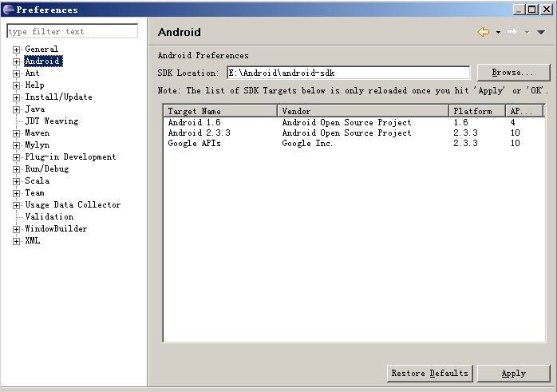Screen dimensions: 557x392
Task: Select Ant in the preferences tree
Action: 32,73
